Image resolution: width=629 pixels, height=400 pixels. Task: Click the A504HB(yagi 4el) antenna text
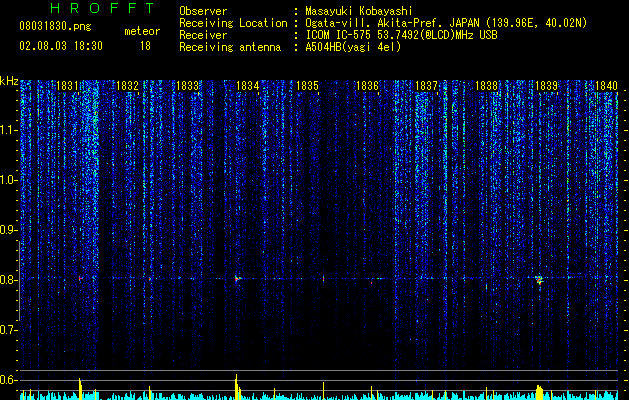(x=353, y=47)
